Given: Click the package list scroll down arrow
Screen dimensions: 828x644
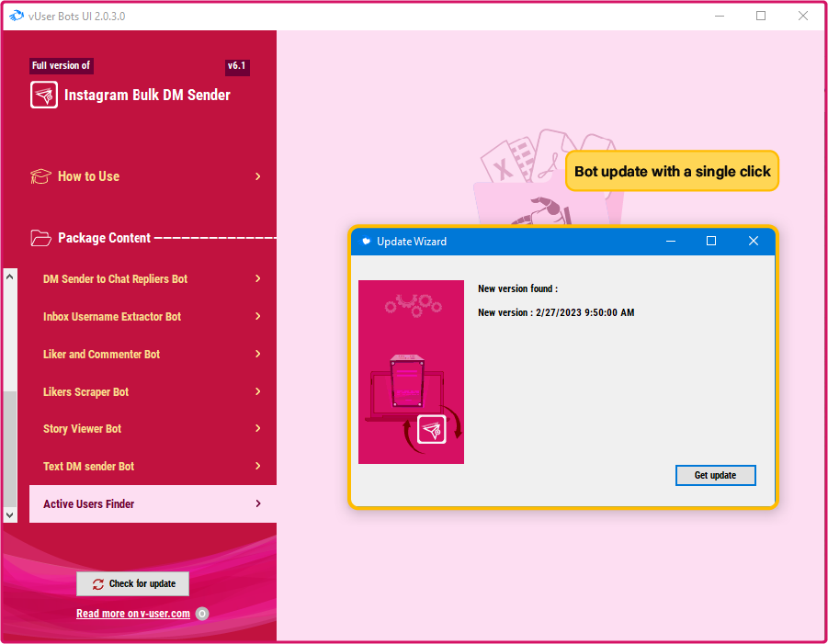Looking at the screenshot, I should pyautogui.click(x=10, y=515).
